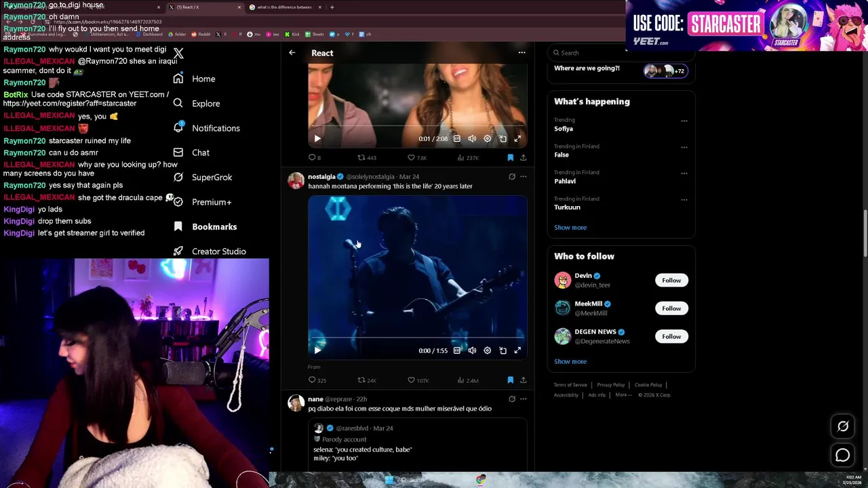This screenshot has height=488, width=868.
Task: Mute the Hannah Montana video volume
Action: tap(472, 350)
